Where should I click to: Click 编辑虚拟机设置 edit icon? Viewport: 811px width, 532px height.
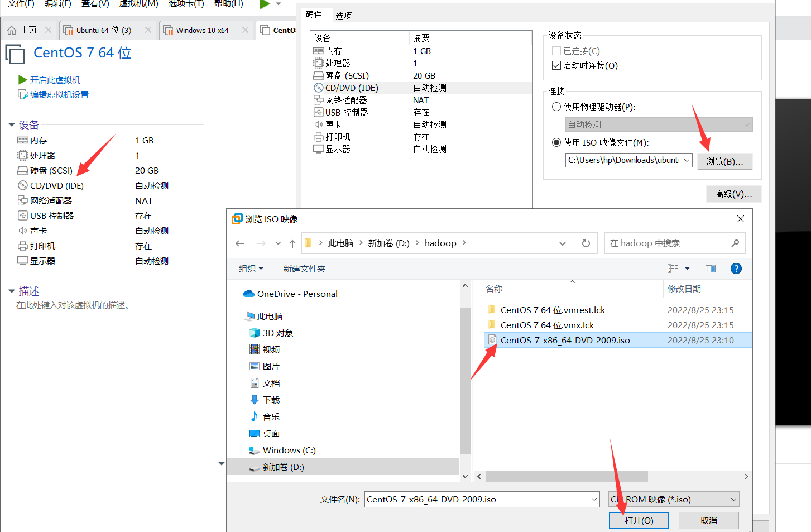click(23, 95)
